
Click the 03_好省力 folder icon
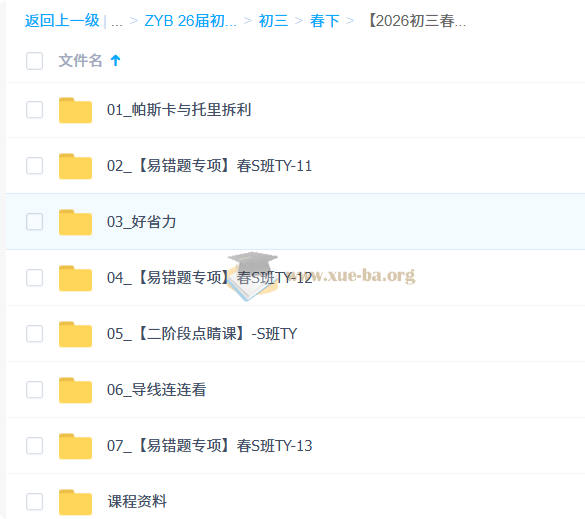(x=75, y=222)
